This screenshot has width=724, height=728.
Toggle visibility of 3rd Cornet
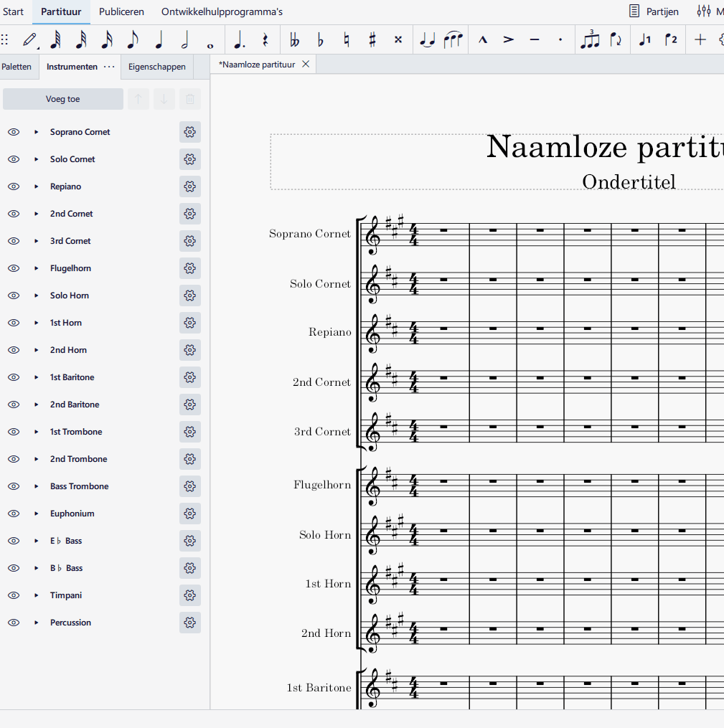tap(14, 241)
